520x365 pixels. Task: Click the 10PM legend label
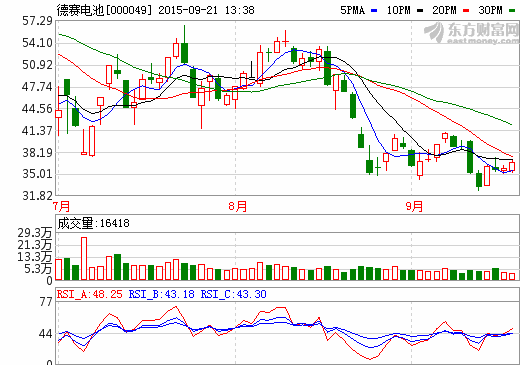(398, 10)
